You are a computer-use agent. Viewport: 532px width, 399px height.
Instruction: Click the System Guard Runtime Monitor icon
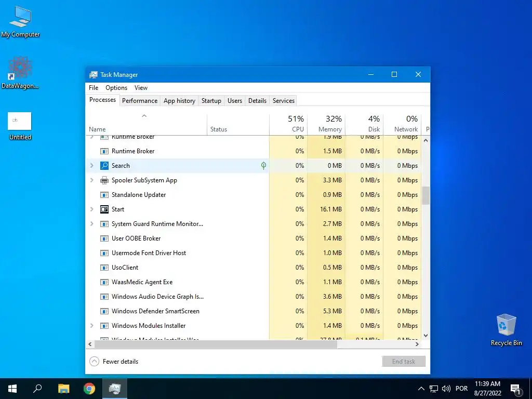point(104,224)
